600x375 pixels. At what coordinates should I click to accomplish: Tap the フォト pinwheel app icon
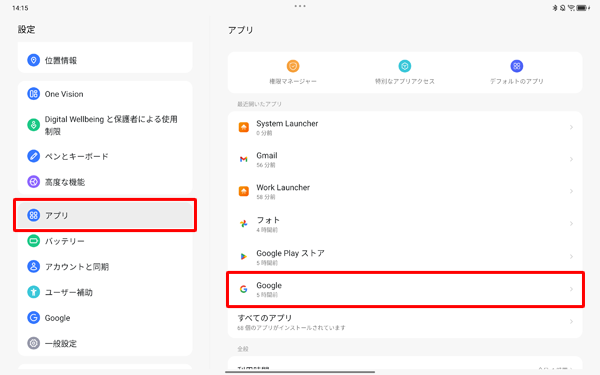coord(244,223)
